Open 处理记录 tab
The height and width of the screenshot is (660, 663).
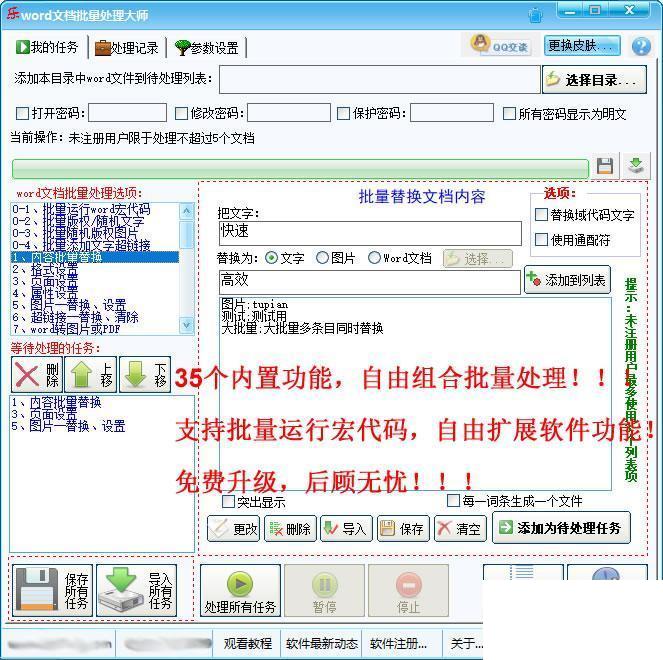point(126,47)
